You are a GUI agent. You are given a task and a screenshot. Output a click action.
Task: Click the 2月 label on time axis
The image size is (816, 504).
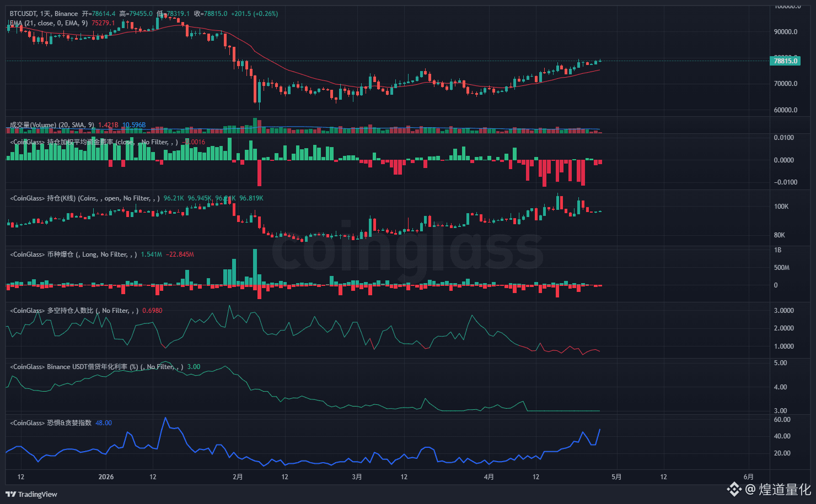coord(238,477)
